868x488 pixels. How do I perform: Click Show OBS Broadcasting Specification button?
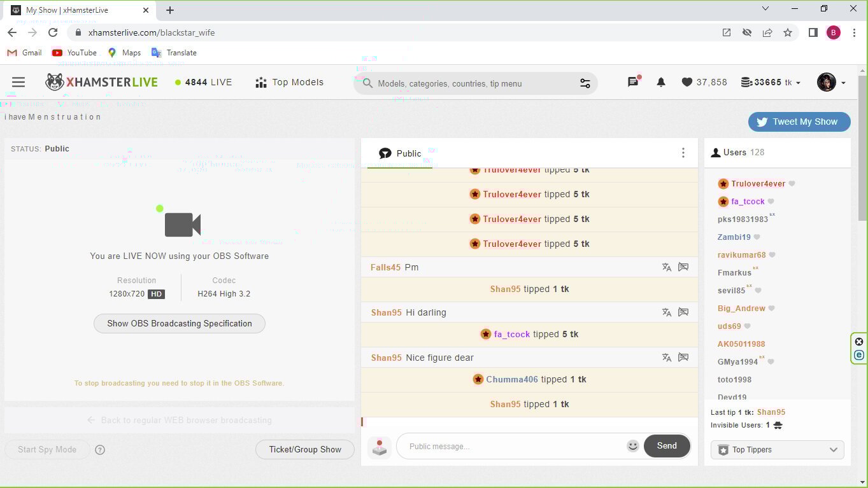click(179, 323)
